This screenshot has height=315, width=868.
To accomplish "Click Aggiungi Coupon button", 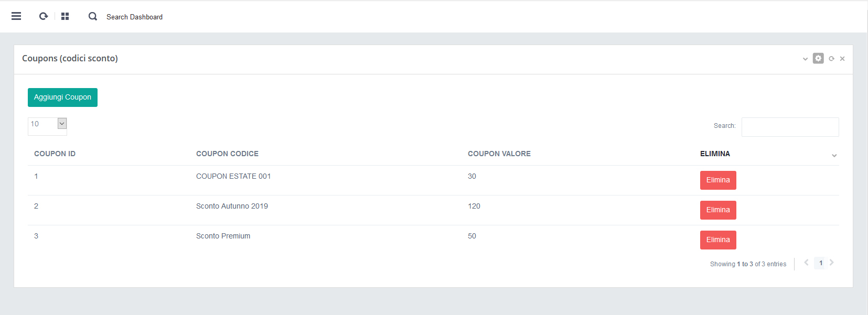I will tap(62, 97).
